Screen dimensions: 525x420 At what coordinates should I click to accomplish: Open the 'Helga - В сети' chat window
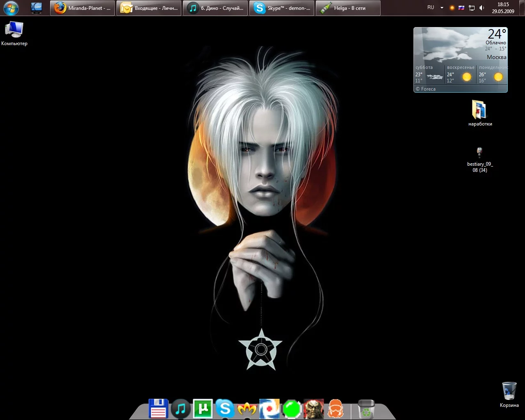pos(348,8)
